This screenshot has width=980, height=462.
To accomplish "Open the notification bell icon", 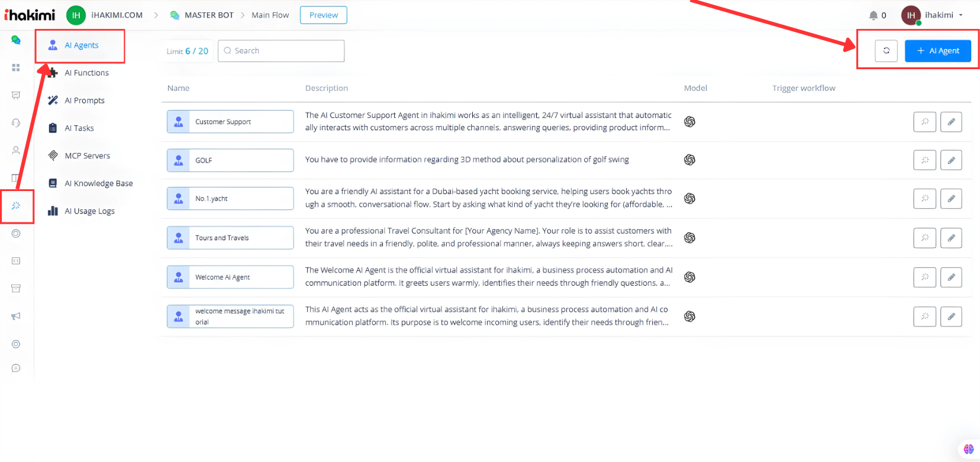I will (873, 15).
